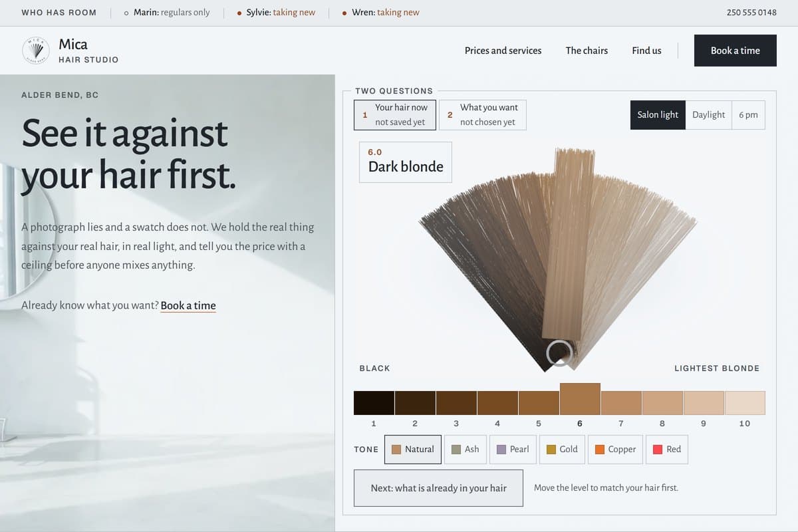This screenshot has width=798, height=532.
Task: Choose the Natural tone
Action: [413, 450]
